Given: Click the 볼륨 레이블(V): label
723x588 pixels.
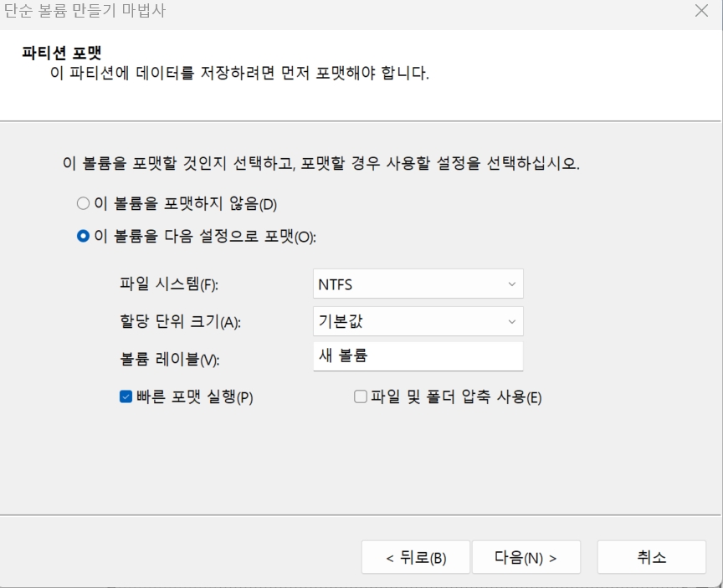Looking at the screenshot, I should pyautogui.click(x=170, y=359).
